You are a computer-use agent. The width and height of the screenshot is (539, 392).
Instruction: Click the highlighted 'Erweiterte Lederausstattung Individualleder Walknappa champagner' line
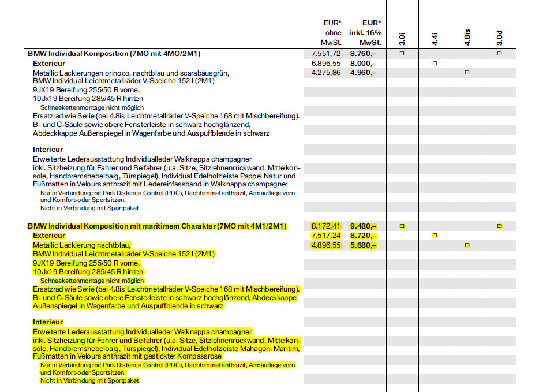click(x=143, y=332)
